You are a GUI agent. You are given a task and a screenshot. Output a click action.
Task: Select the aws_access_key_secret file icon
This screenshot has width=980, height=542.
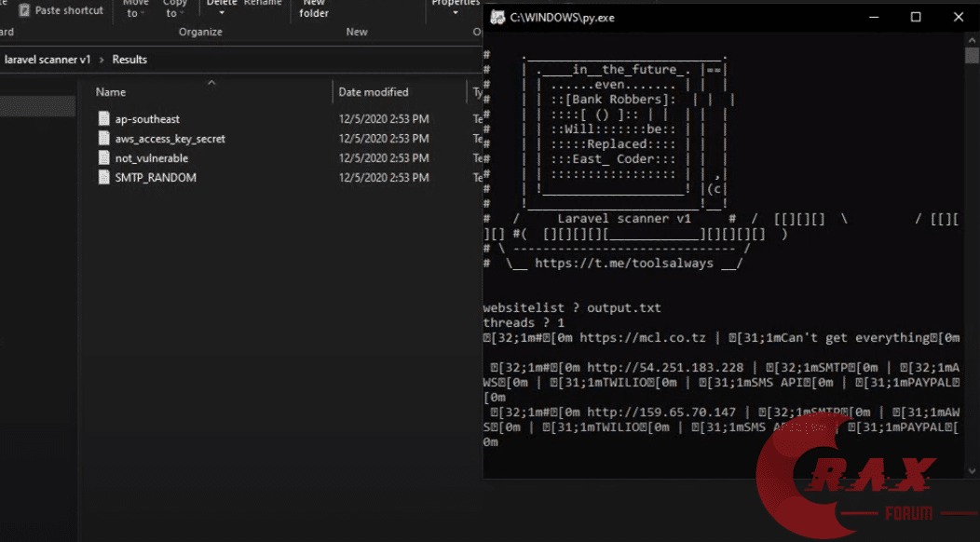(x=104, y=138)
